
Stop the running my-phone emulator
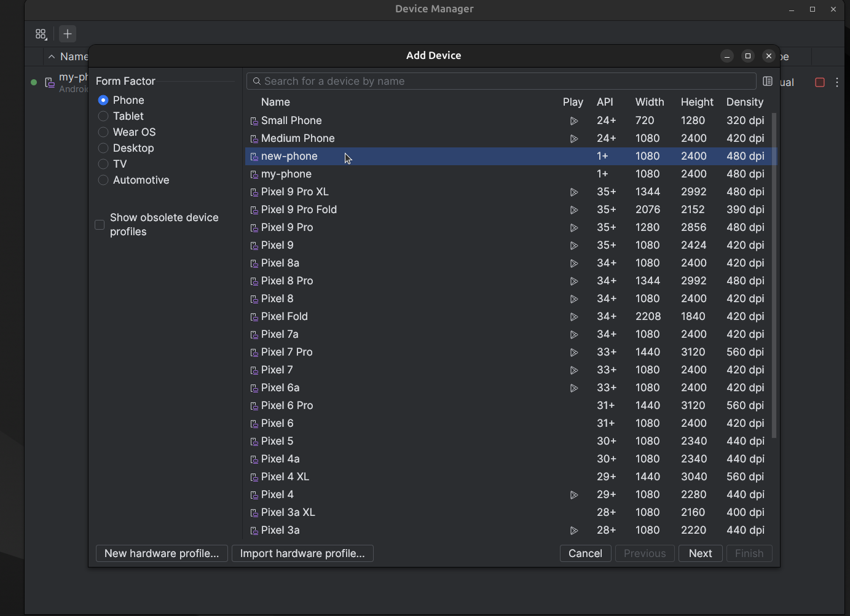[x=820, y=82]
